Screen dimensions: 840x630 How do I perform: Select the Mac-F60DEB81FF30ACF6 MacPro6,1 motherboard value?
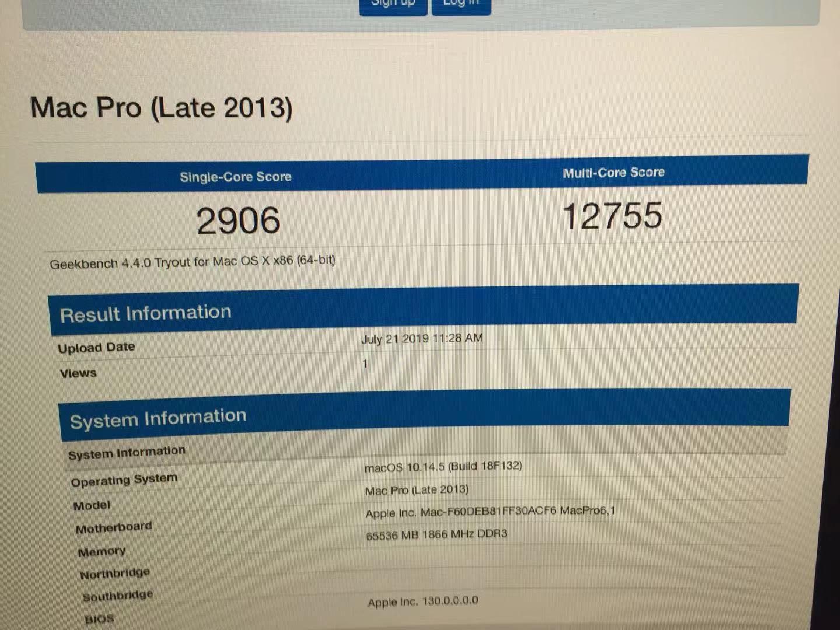(x=491, y=512)
